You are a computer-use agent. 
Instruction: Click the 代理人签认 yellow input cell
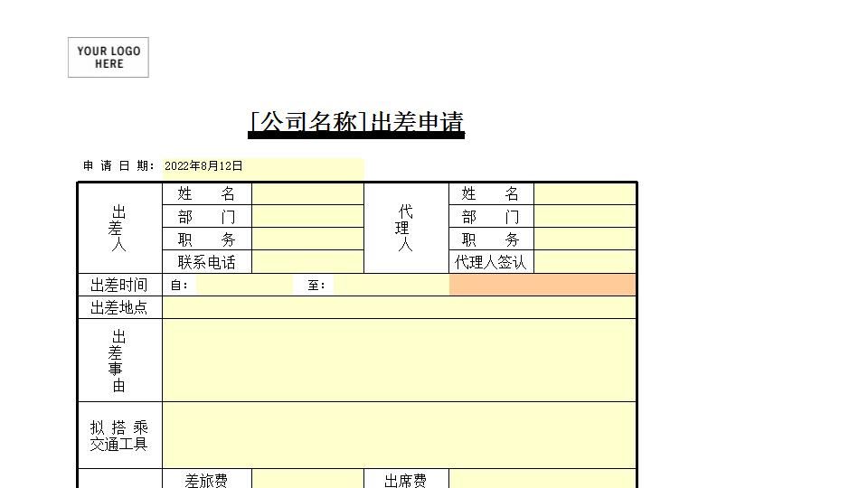585,262
